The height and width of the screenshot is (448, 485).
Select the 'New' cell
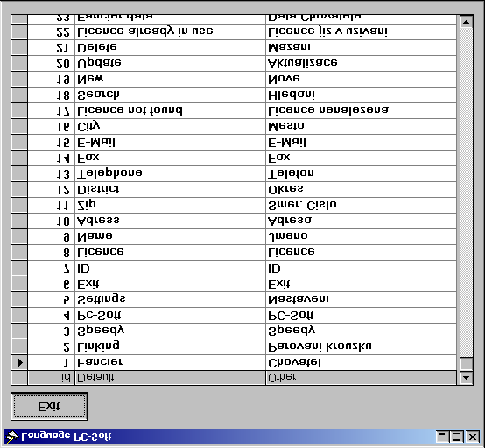170,79
